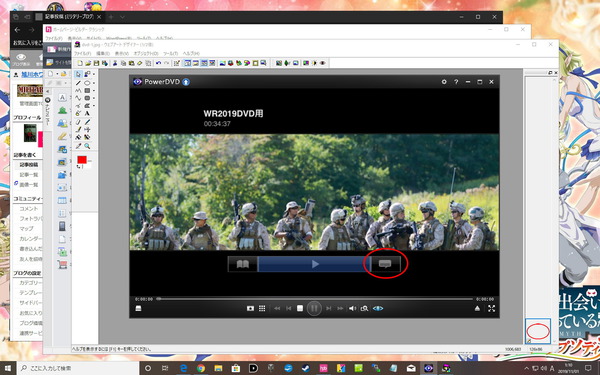Screen dimensions: 600x375
Task: Select the curve drawing tool
Action: 78,98
